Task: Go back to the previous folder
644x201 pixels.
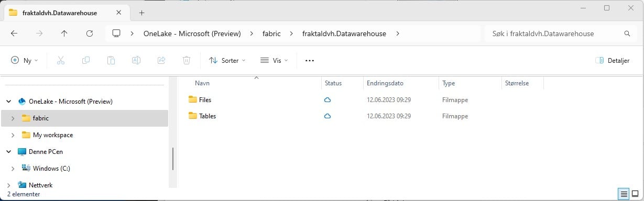Action: (14, 33)
